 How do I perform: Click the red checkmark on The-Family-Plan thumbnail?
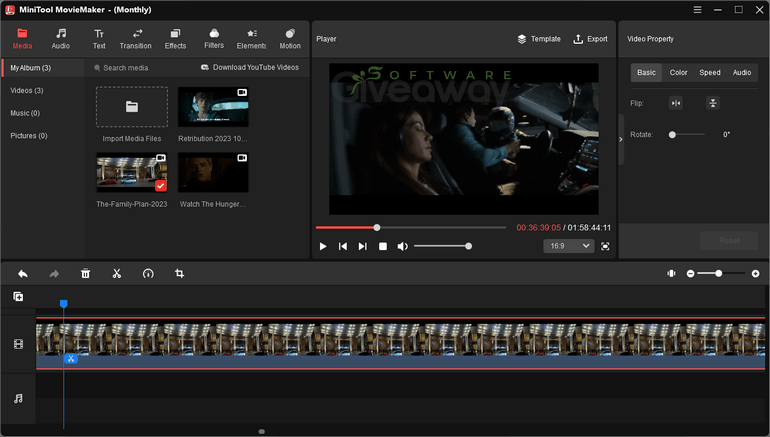pyautogui.click(x=161, y=186)
